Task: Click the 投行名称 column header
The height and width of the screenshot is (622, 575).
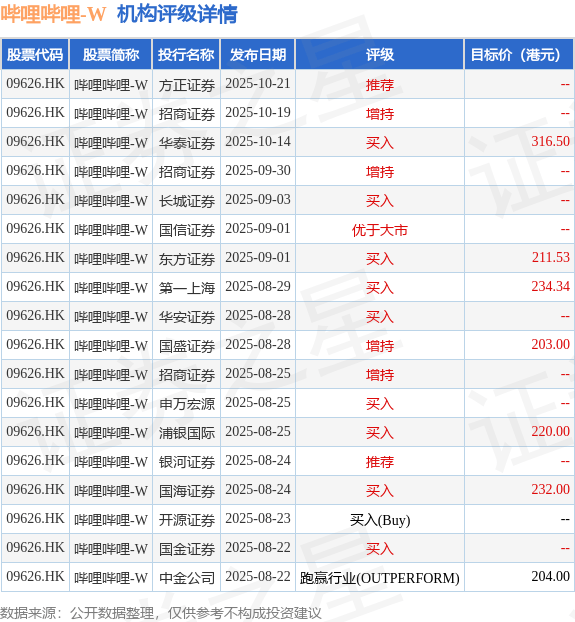Action: [x=186, y=54]
